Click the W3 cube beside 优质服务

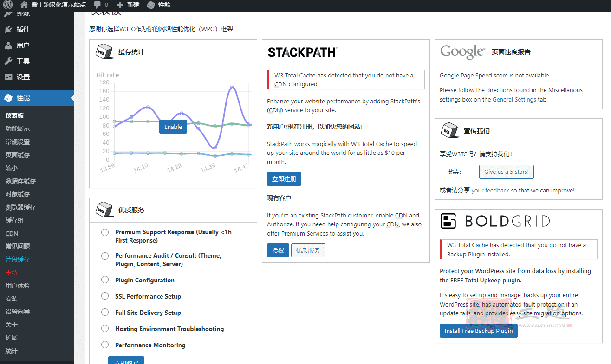point(105,210)
